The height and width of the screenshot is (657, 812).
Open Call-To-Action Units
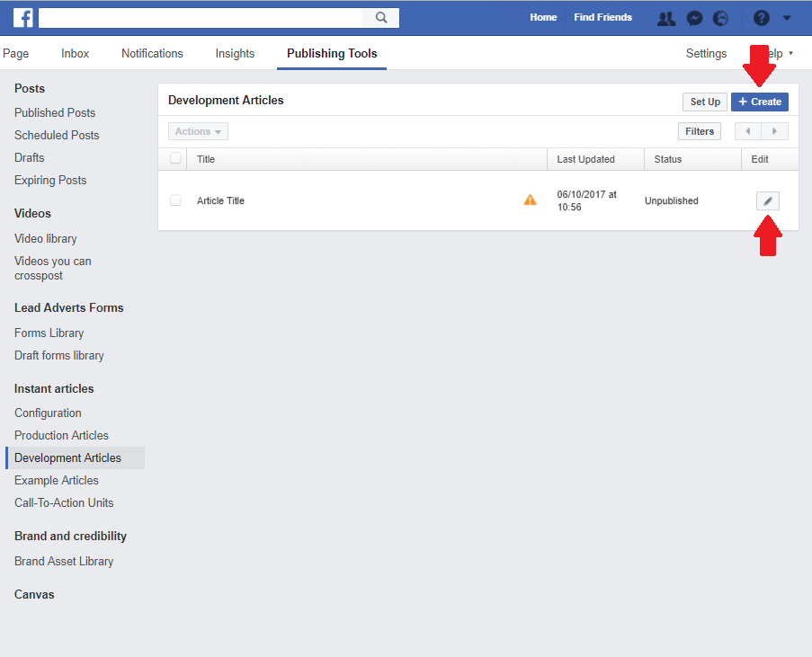pos(64,502)
